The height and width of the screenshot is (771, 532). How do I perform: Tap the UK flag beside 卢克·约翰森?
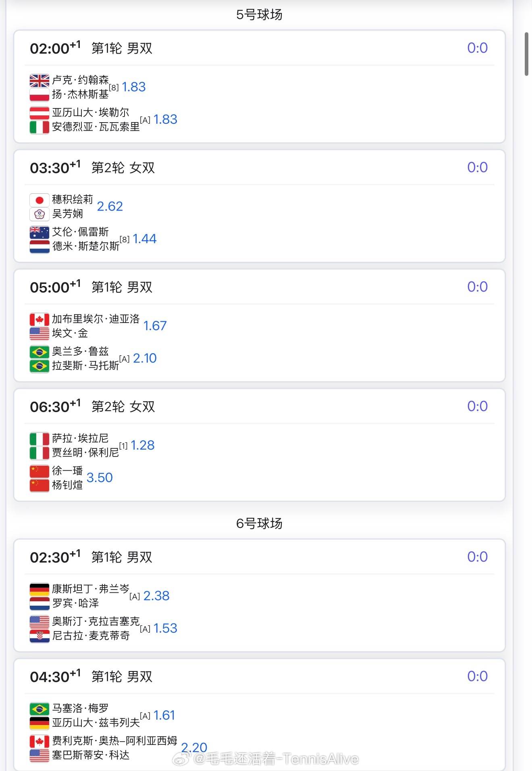(x=39, y=81)
